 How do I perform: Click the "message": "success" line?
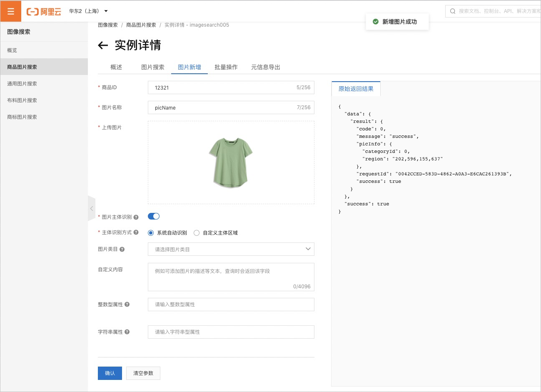coord(388,137)
